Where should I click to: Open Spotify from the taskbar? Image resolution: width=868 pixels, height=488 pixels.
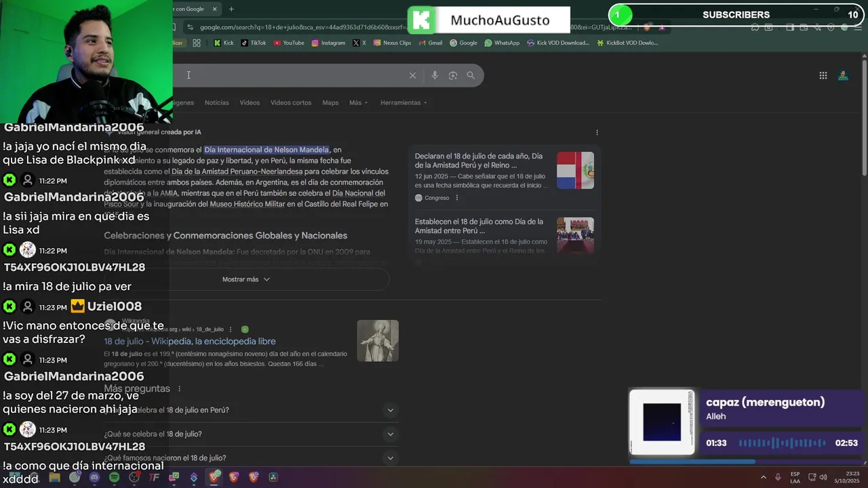click(x=114, y=477)
